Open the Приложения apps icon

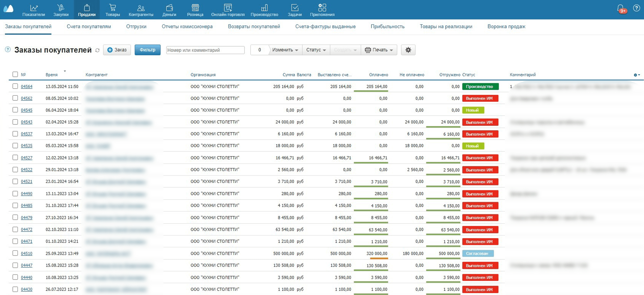322,7
